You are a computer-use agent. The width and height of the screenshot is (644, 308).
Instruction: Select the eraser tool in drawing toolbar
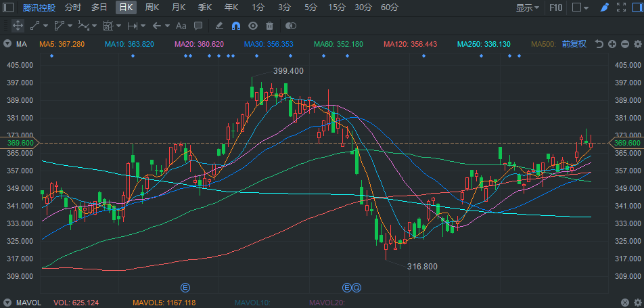pyautogui.click(x=218, y=26)
